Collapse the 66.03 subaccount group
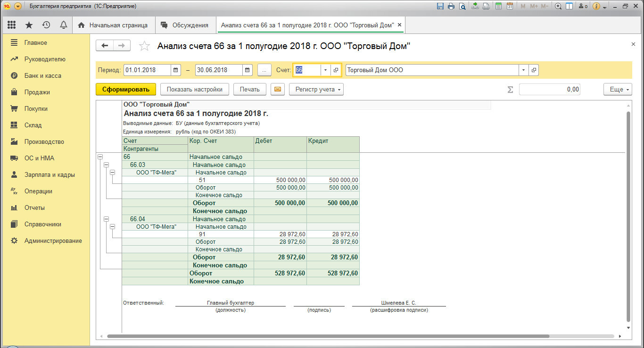Screen dimensions: 644x348 point(106,165)
